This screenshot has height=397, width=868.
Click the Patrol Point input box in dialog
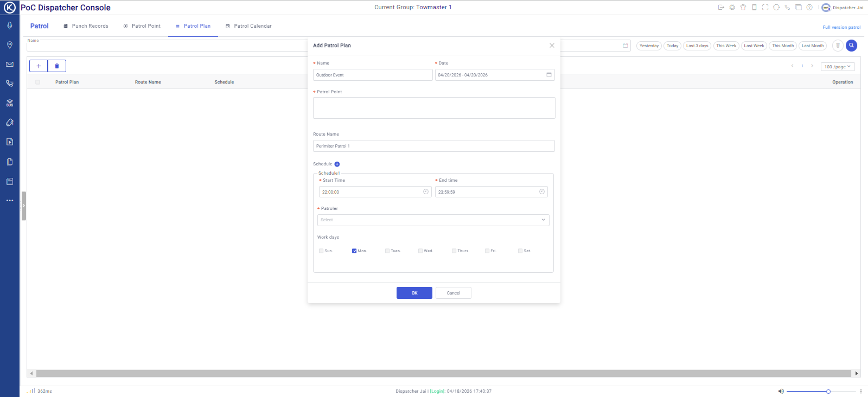(x=434, y=108)
